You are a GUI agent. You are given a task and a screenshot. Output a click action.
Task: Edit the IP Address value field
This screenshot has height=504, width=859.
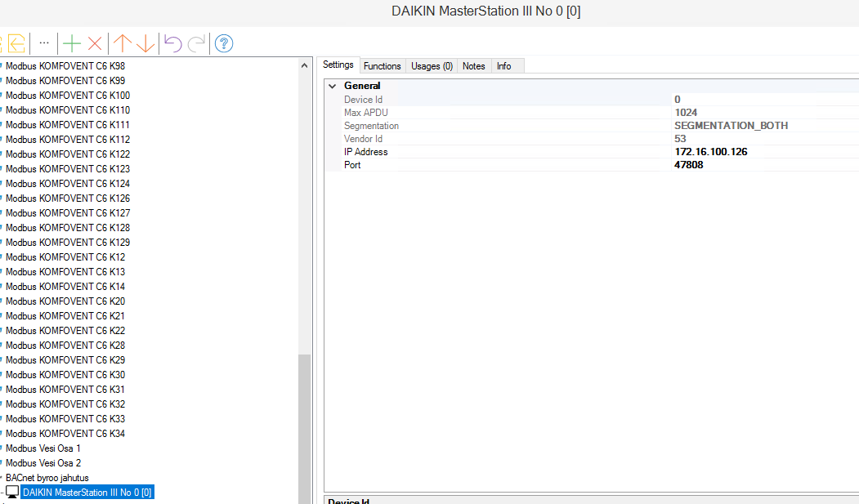(x=710, y=152)
